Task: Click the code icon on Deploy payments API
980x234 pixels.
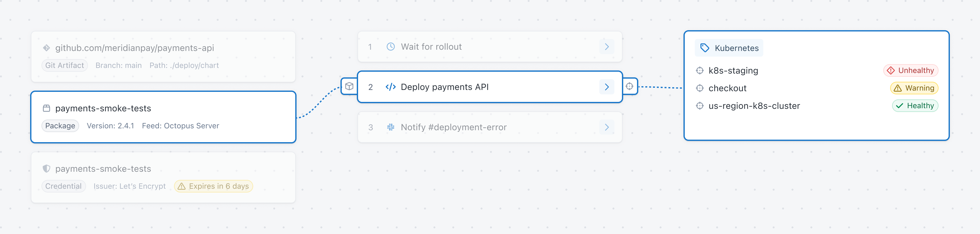Action: (391, 87)
